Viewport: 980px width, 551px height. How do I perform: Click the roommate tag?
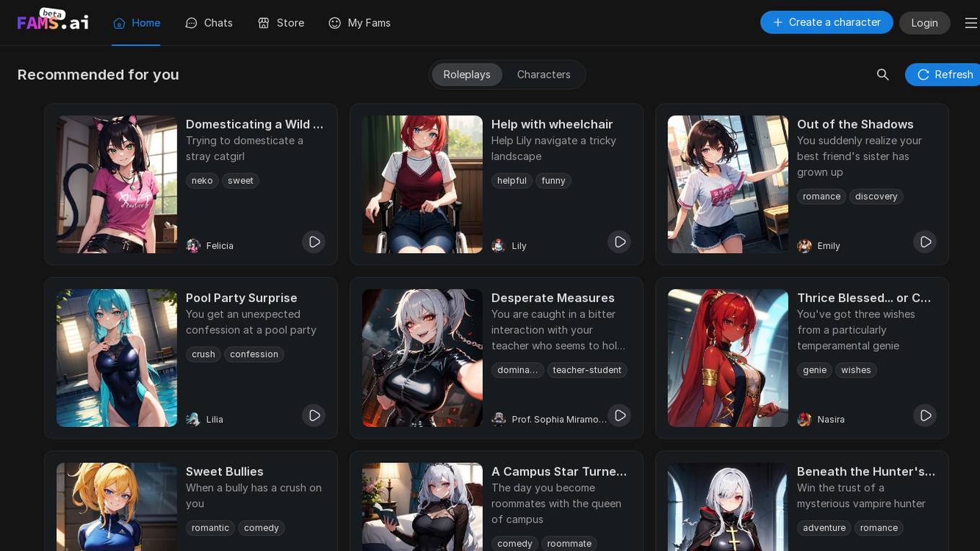click(x=569, y=545)
